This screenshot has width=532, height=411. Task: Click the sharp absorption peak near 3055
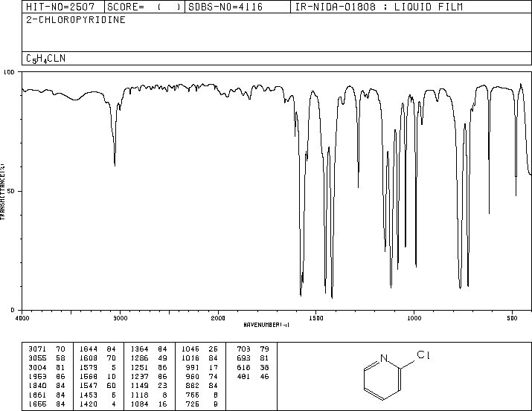point(115,164)
